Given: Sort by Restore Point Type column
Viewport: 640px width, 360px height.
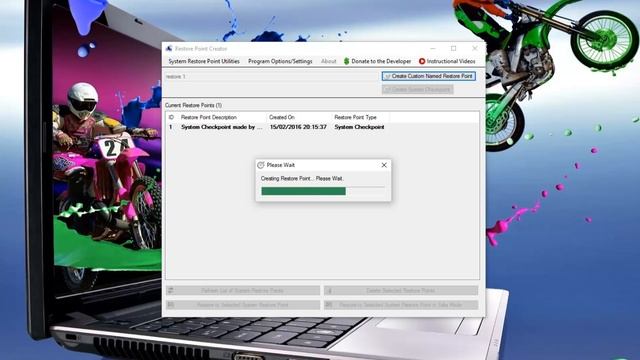Looking at the screenshot, I should (x=360, y=117).
